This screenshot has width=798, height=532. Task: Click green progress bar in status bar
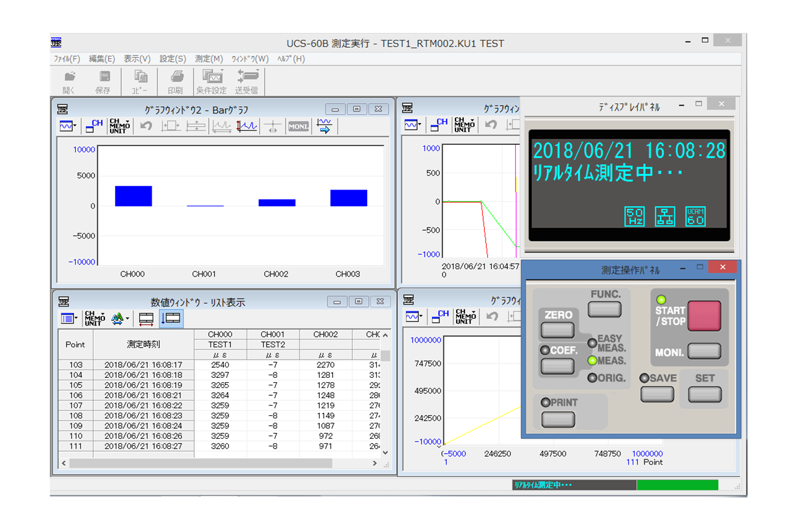(677, 485)
